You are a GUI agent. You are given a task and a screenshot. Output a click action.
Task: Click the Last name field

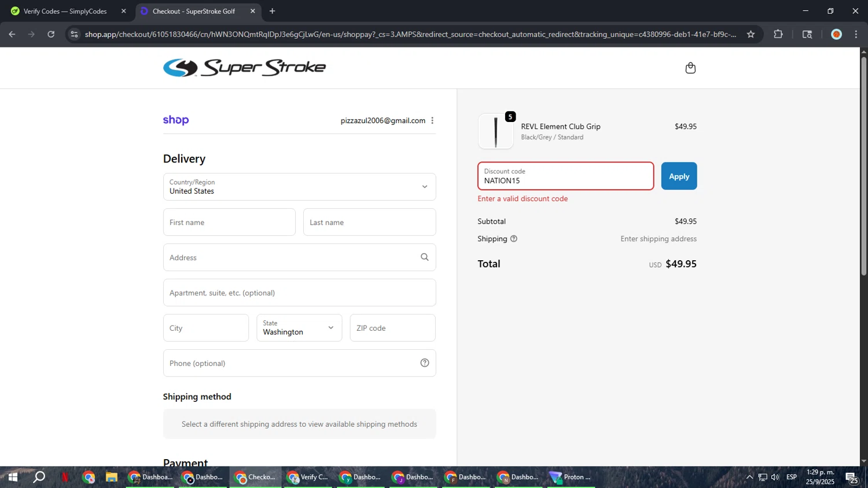coord(369,222)
